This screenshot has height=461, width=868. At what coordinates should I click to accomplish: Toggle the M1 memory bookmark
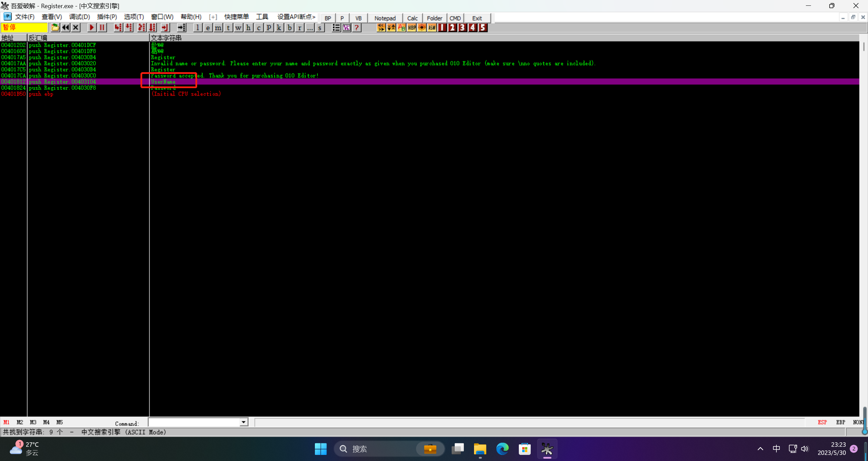(6, 422)
